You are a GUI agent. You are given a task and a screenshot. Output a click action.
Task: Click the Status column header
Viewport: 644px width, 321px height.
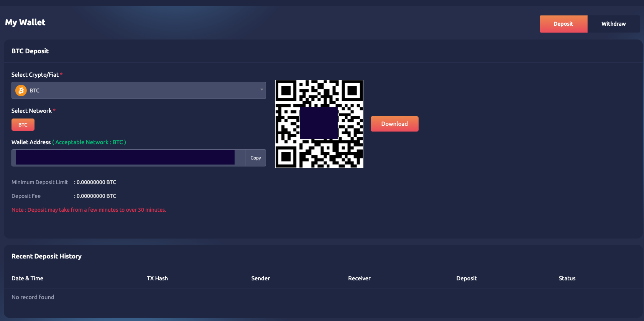tap(567, 278)
